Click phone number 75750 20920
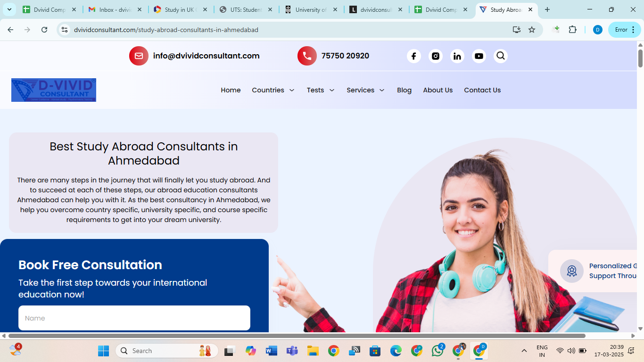 click(x=345, y=56)
